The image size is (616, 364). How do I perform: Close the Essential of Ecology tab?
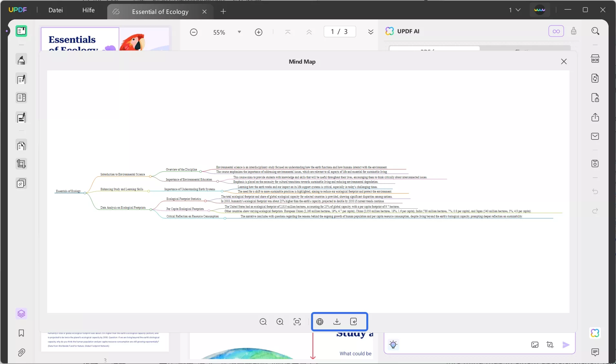tap(204, 12)
